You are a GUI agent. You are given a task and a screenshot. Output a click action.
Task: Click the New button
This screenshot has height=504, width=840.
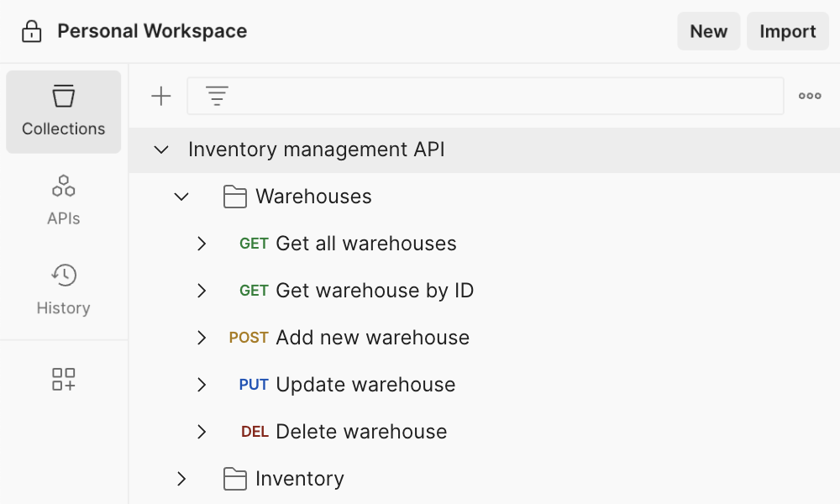708,32
